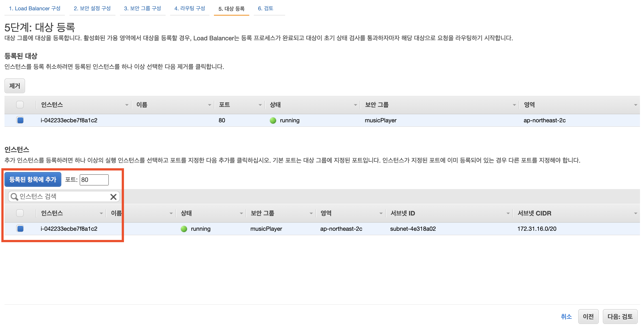The width and height of the screenshot is (644, 332).
Task: Open 상태 column dropdown in instances table
Action: pos(241,213)
